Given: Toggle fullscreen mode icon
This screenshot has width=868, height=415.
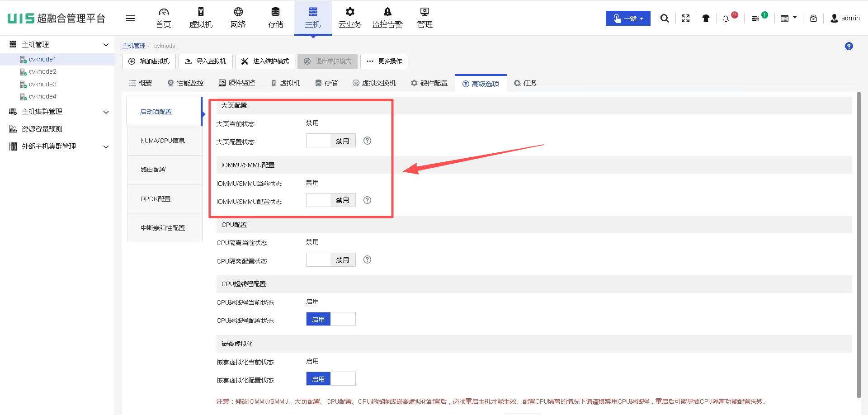Looking at the screenshot, I should (x=685, y=19).
